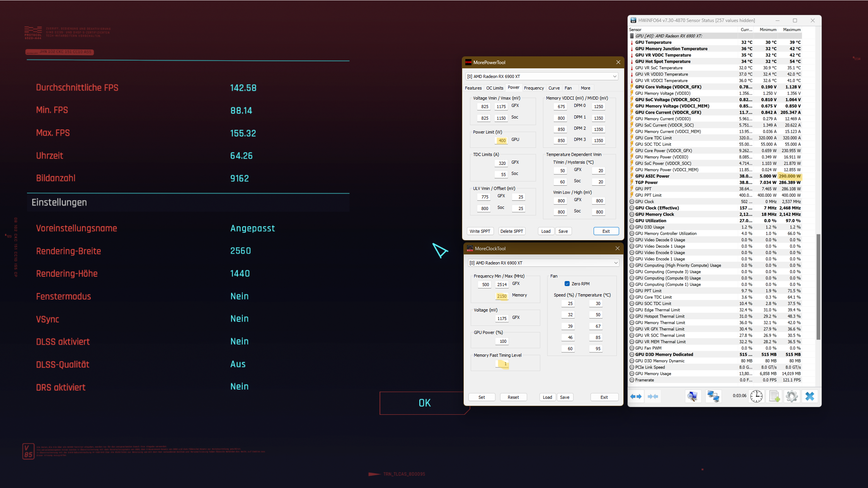Image resolution: width=868 pixels, height=488 pixels.
Task: Start logging with sheet plus icon
Action: 774,396
